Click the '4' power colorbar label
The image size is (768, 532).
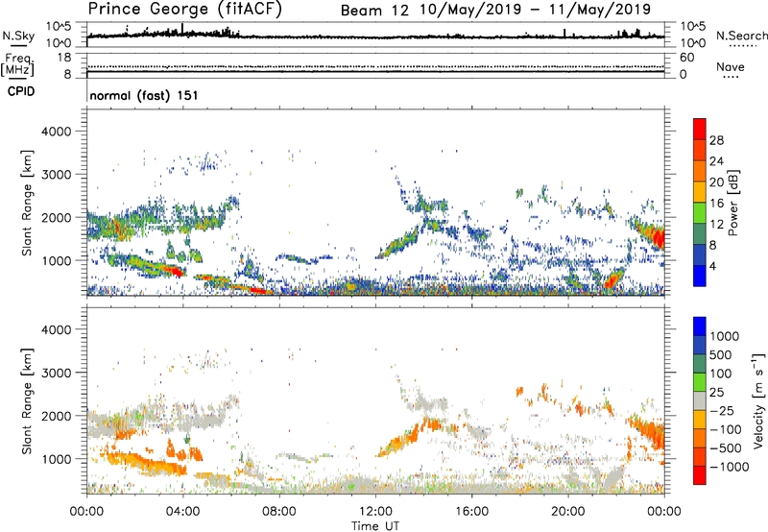[712, 267]
